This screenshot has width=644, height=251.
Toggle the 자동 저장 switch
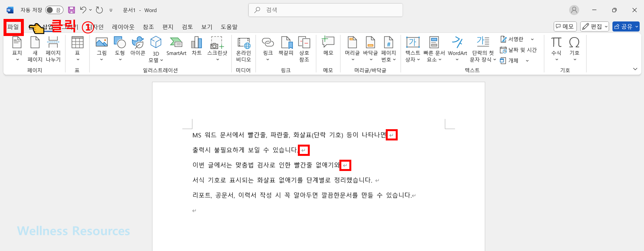click(54, 10)
